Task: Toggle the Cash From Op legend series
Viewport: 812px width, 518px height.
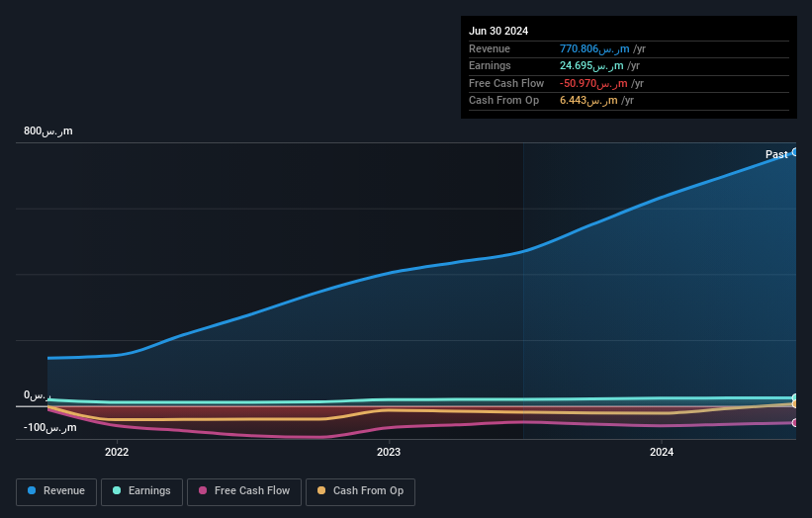Action: coord(360,491)
